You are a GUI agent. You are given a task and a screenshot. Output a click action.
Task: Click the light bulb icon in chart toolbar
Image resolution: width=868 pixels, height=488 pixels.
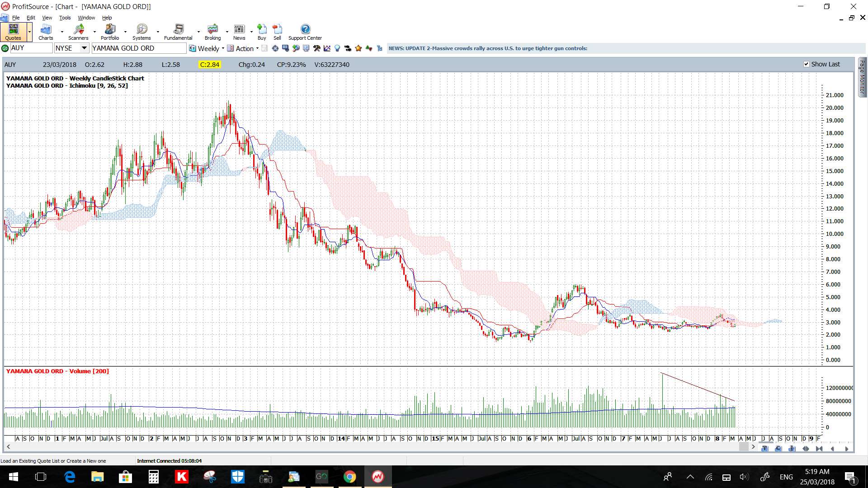coord(337,48)
